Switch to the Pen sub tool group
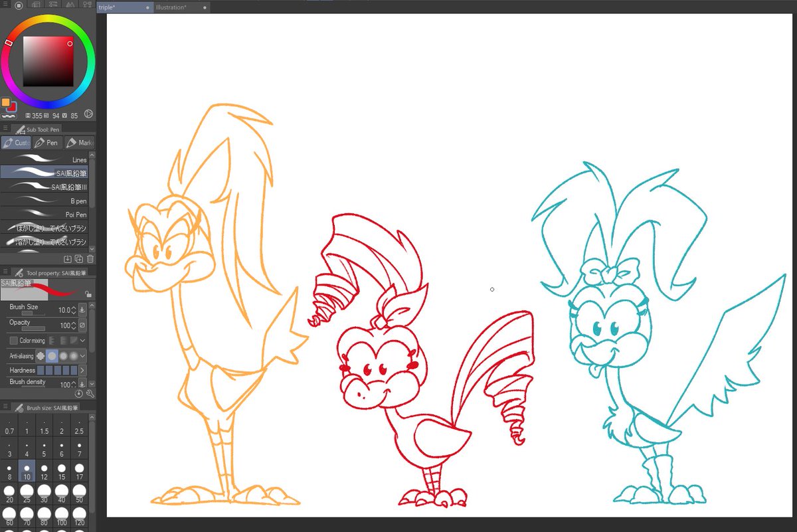This screenshot has width=797, height=532. tap(46, 143)
